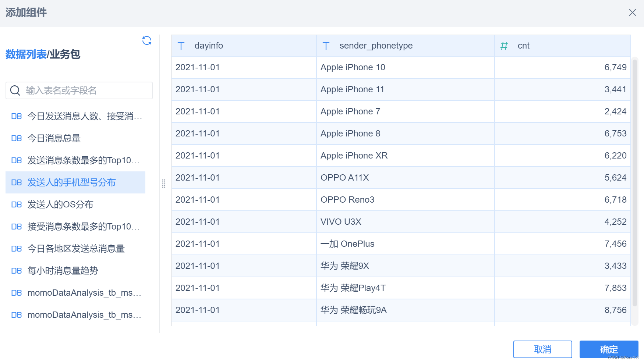644x363 pixels.
Task: Click the dayinfo column header
Action: (244, 46)
